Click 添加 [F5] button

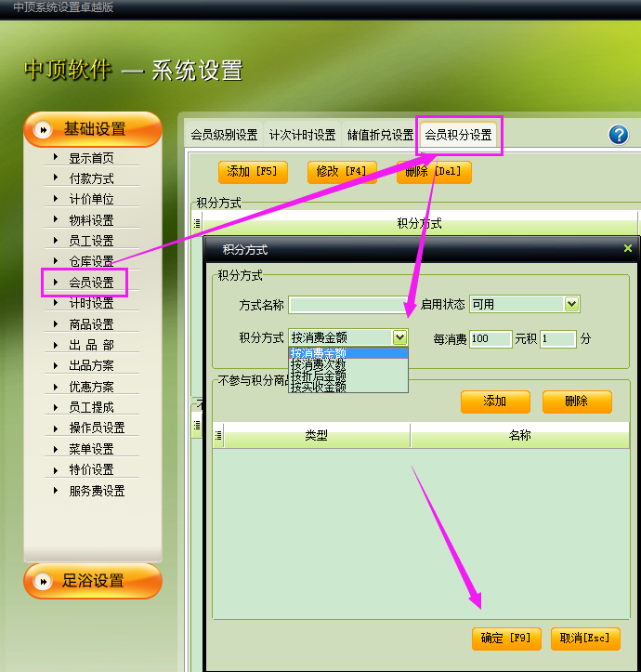[253, 172]
